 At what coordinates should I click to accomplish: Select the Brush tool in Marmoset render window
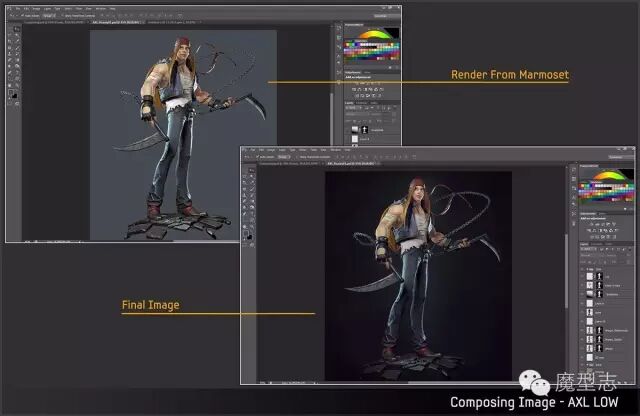[17, 48]
